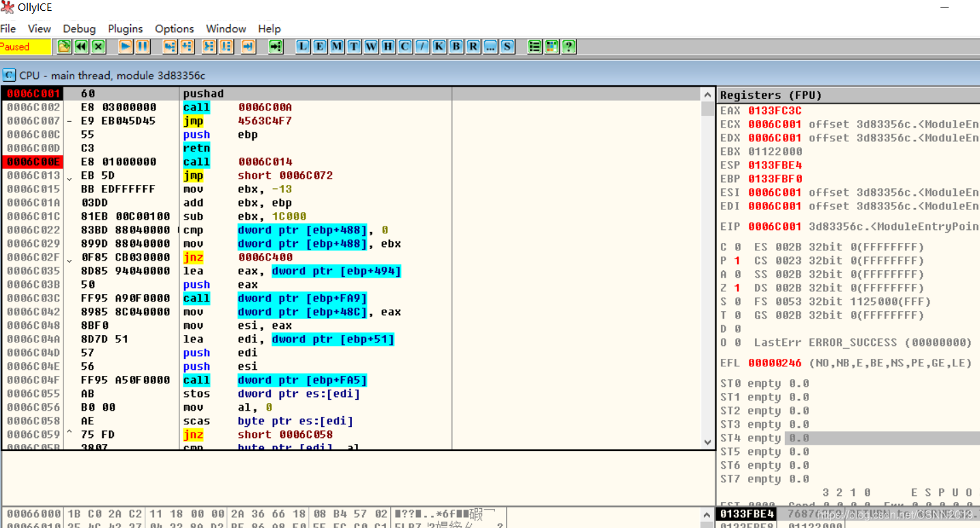This screenshot has height=528, width=980.
Task: Select the breakpoint row at address 0006C00E
Action: tap(351, 162)
